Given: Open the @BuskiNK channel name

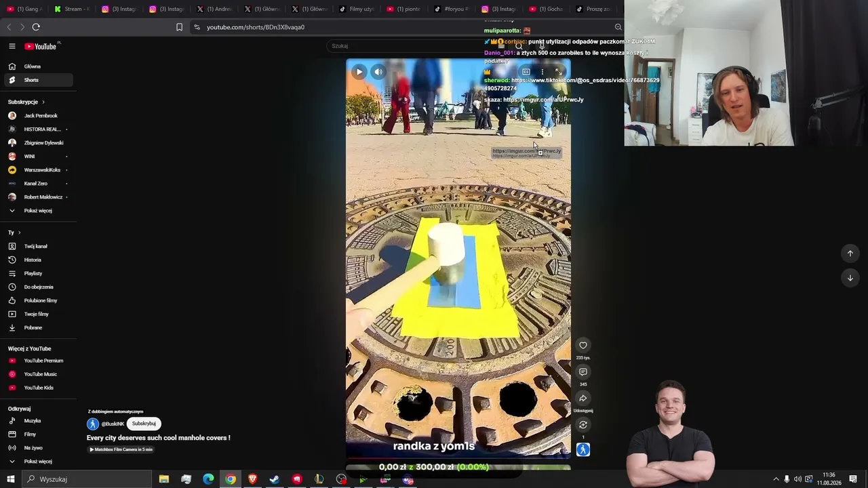Looking at the screenshot, I should click(x=113, y=424).
